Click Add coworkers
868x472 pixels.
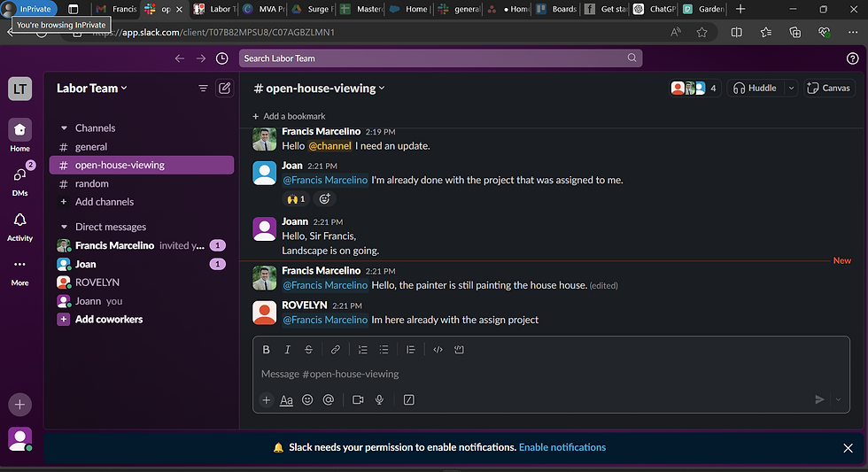pyautogui.click(x=142, y=320)
